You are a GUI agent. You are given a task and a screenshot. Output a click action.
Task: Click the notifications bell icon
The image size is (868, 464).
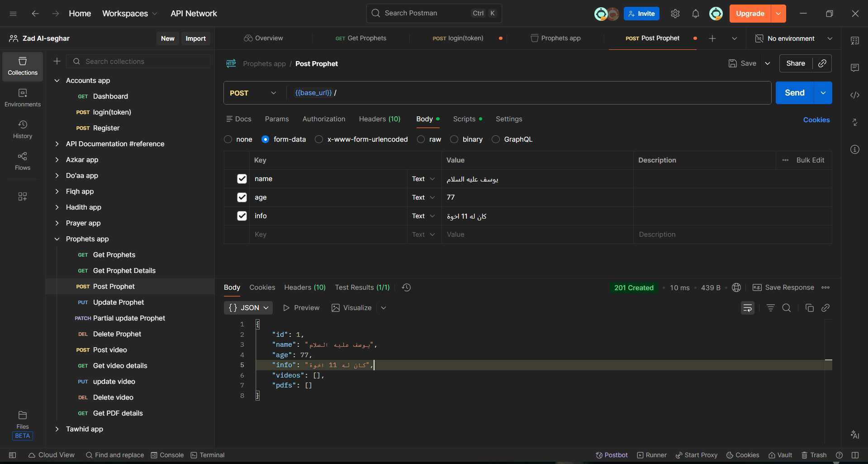695,14
